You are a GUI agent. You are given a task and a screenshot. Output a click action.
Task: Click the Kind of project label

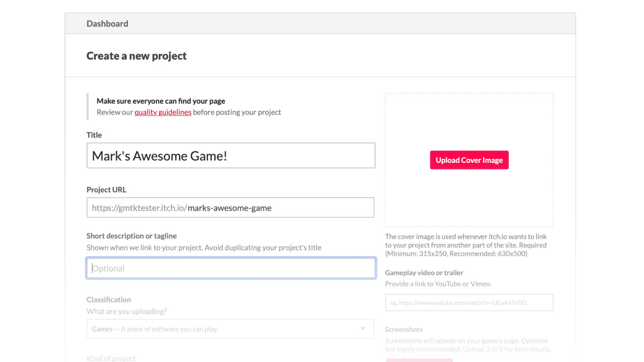pos(111,358)
